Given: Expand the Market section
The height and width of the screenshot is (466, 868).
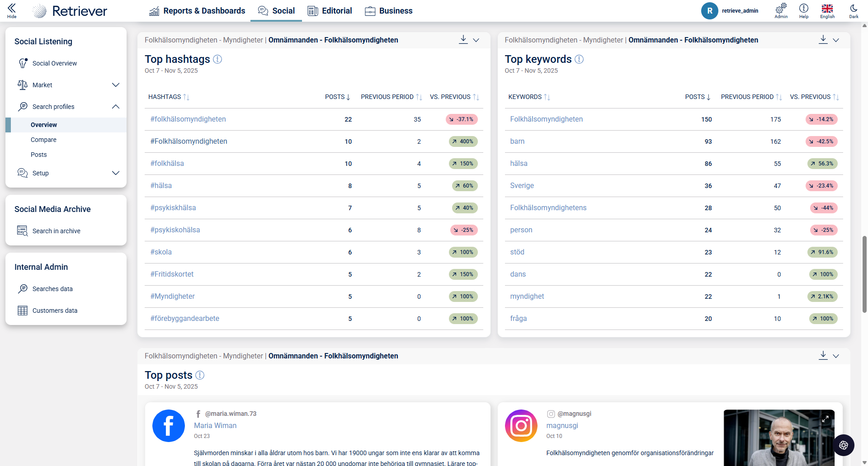Looking at the screenshot, I should [x=116, y=85].
